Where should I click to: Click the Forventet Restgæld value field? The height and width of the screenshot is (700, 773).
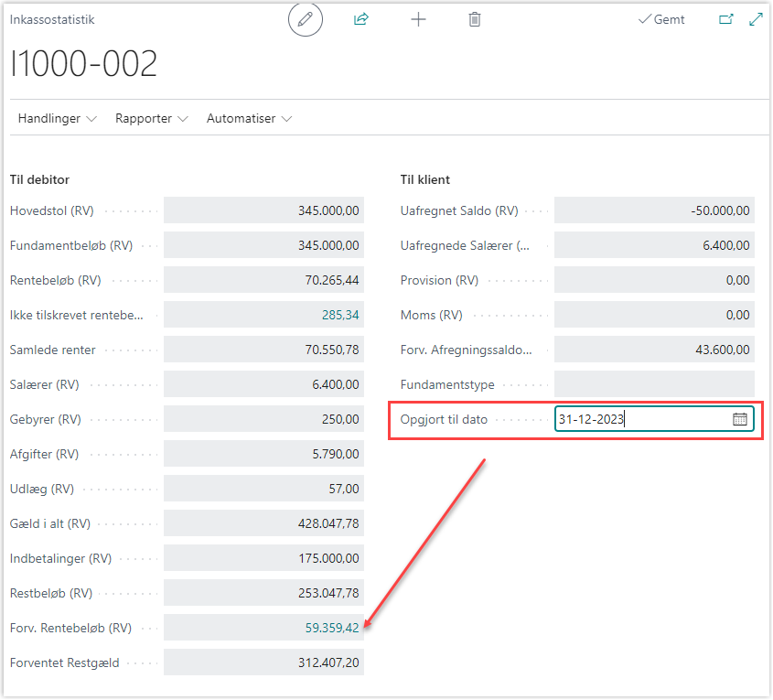pyautogui.click(x=263, y=663)
